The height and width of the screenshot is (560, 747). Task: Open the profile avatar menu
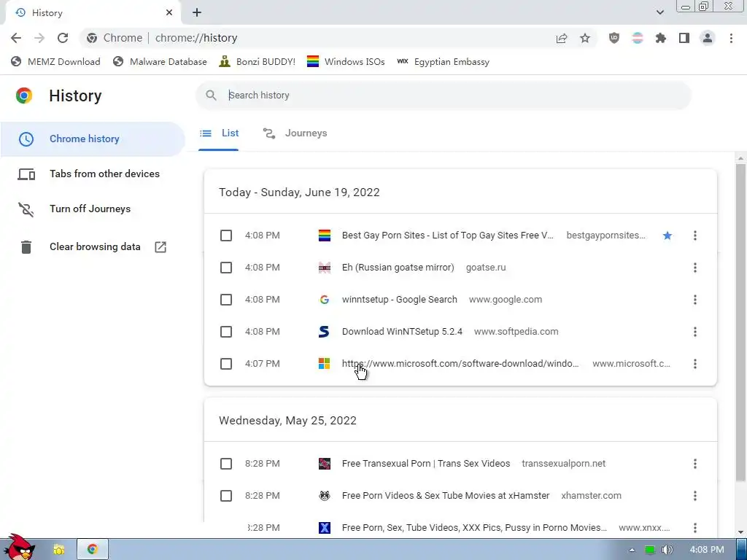click(708, 38)
